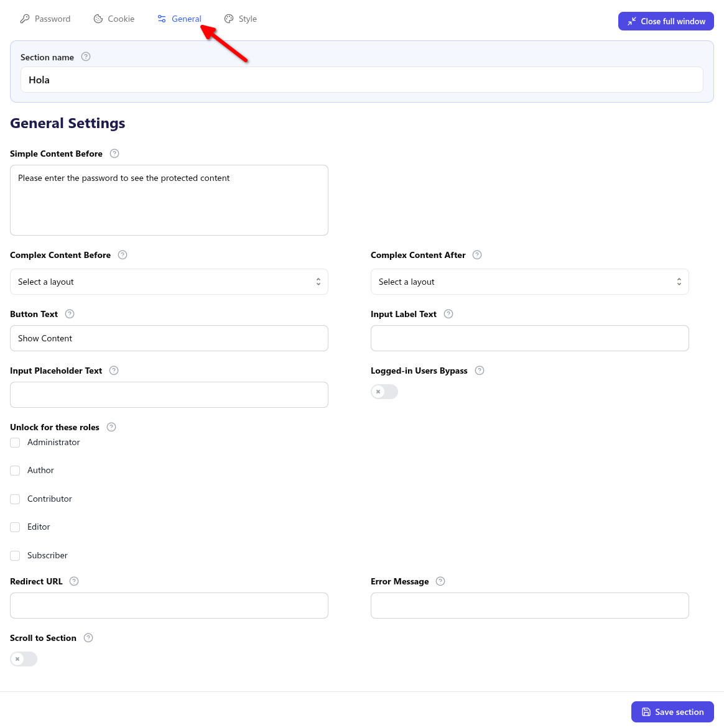Click help icon next to Simple Content Before
The height and width of the screenshot is (728, 724).
[x=114, y=154]
